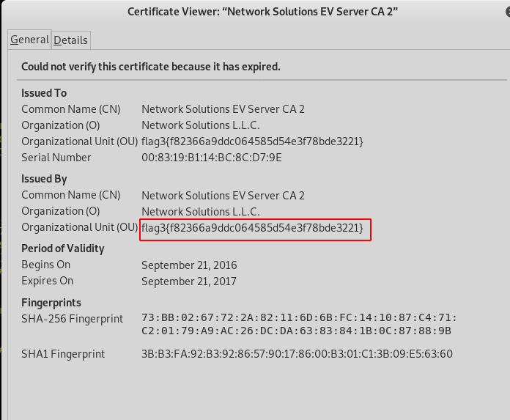Click the red-boxed Issued By flag3 value
Screen dimensions: 510x420
pyautogui.click(x=252, y=228)
